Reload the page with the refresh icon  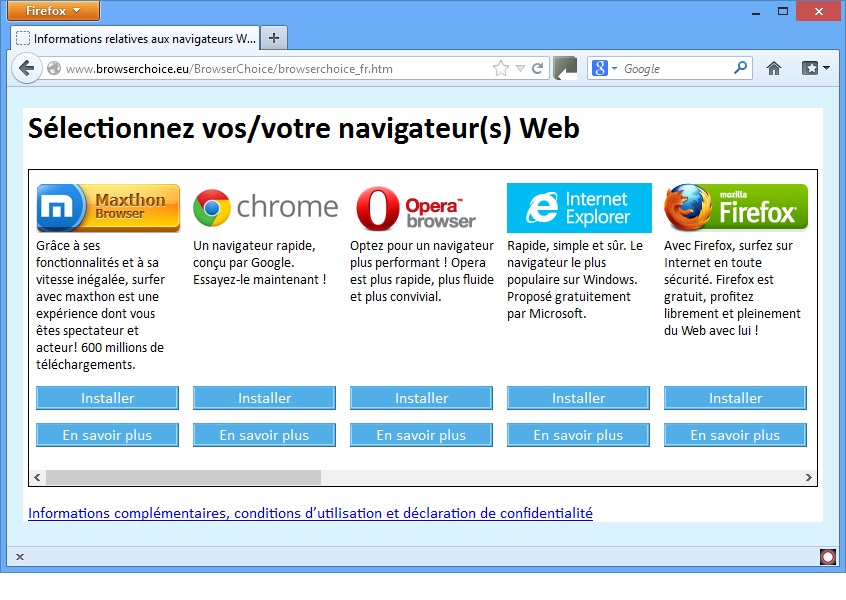pyautogui.click(x=537, y=69)
